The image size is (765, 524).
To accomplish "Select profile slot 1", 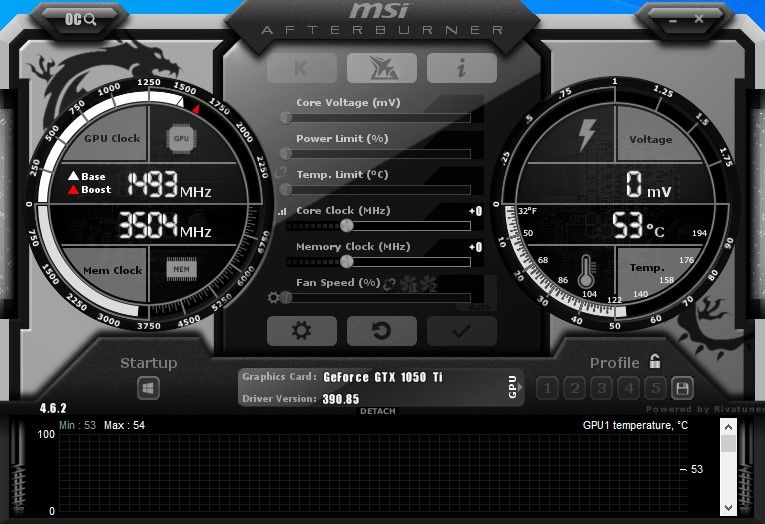I will point(547,388).
